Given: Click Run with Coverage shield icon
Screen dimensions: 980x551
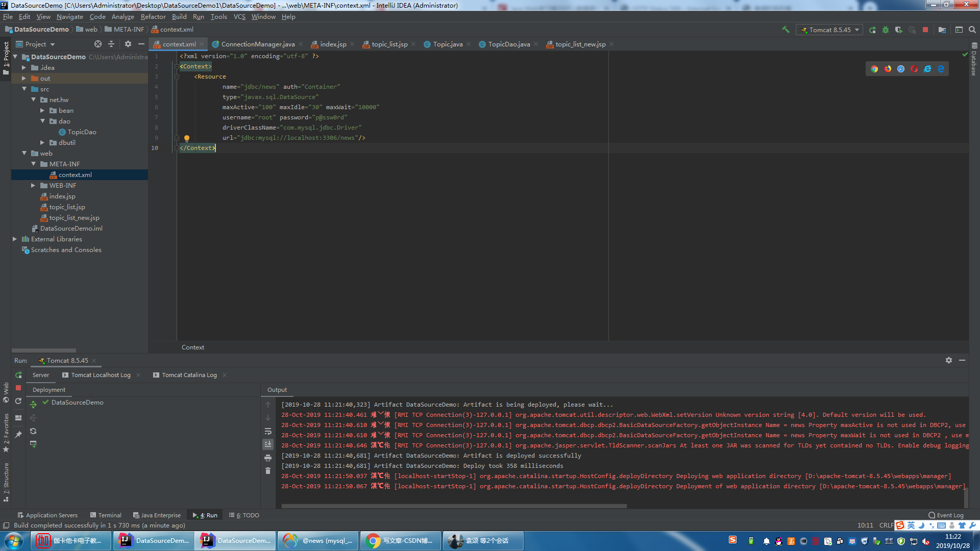Looking at the screenshot, I should (x=899, y=30).
